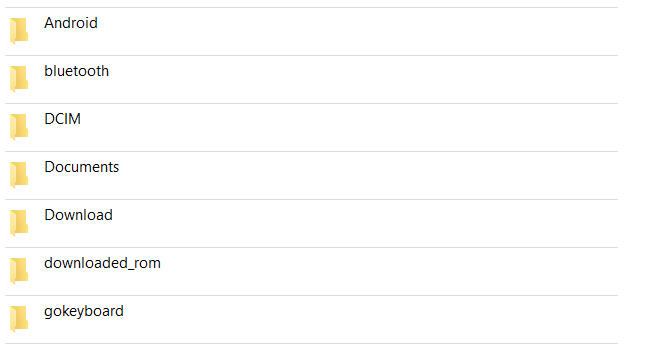Select the bluetooth folder name text
This screenshot has height=361, width=659.
point(76,71)
